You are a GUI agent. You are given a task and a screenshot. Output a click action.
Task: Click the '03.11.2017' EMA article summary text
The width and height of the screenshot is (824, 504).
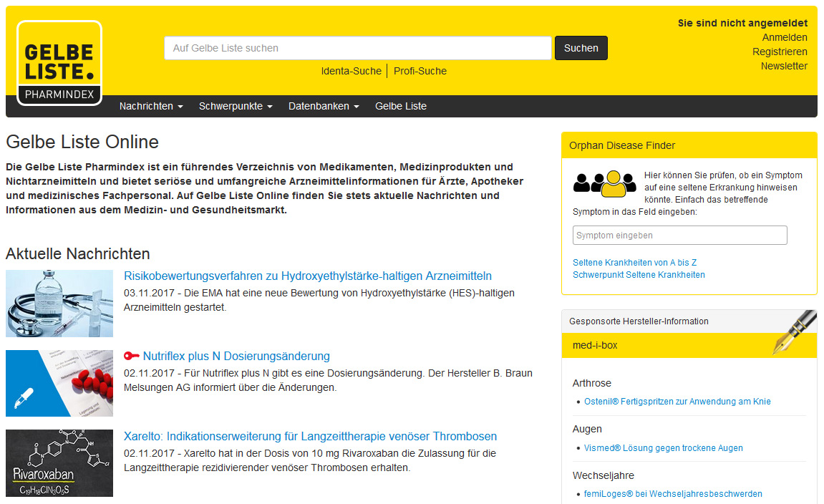tap(319, 300)
